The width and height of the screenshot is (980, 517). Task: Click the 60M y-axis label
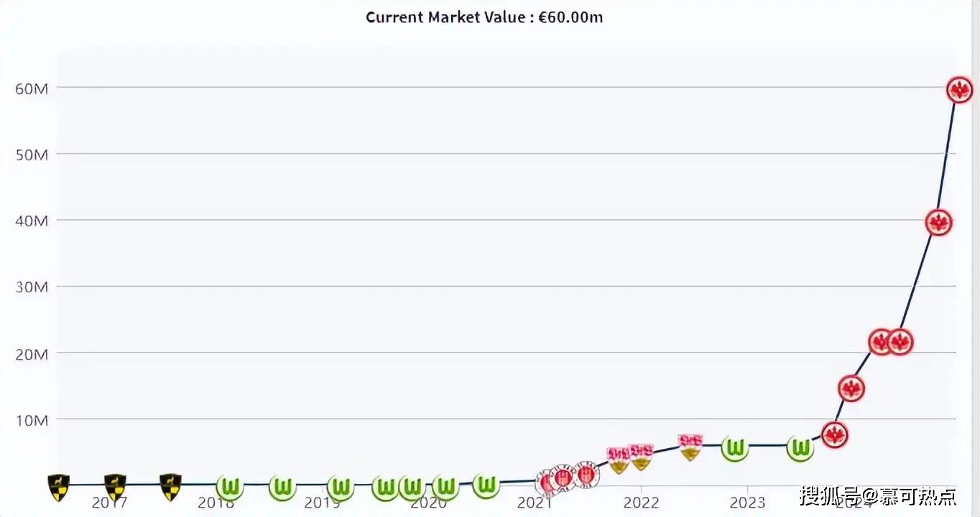[x=32, y=88]
